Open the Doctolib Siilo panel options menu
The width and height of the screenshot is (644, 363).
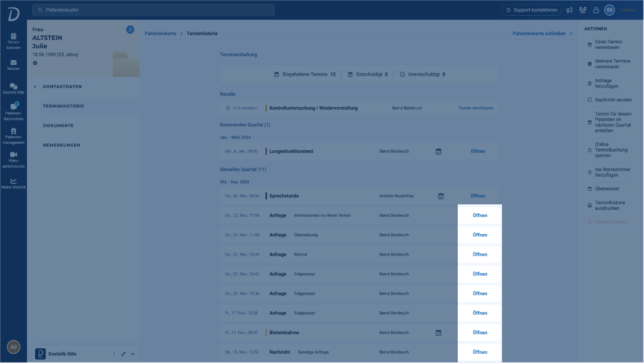click(x=114, y=354)
